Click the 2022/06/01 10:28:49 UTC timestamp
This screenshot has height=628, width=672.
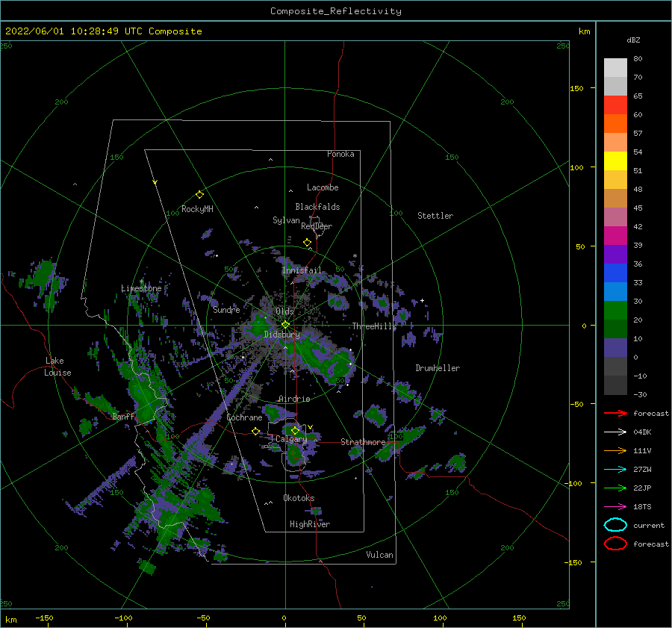(x=103, y=31)
